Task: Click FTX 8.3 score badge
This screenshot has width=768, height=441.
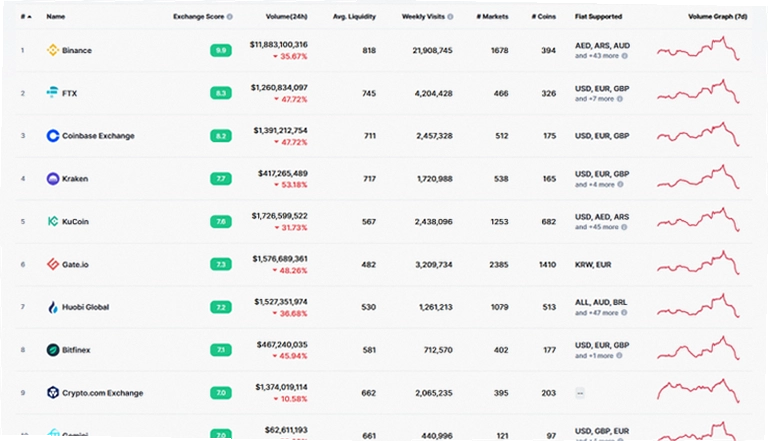Action: click(221, 93)
